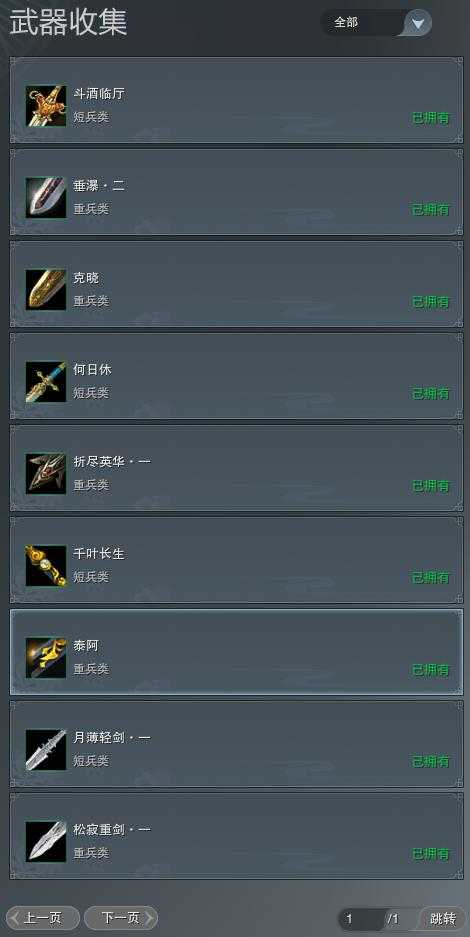Viewport: 470px width, 937px height.
Task: Click 已拥有 label on 松寂重剑·一 row
Action: pyautogui.click(x=431, y=854)
